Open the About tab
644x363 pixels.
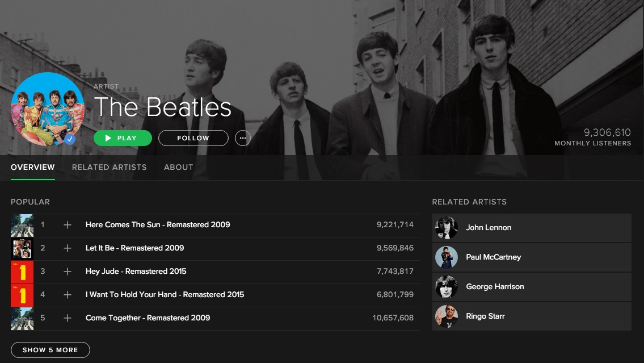178,167
